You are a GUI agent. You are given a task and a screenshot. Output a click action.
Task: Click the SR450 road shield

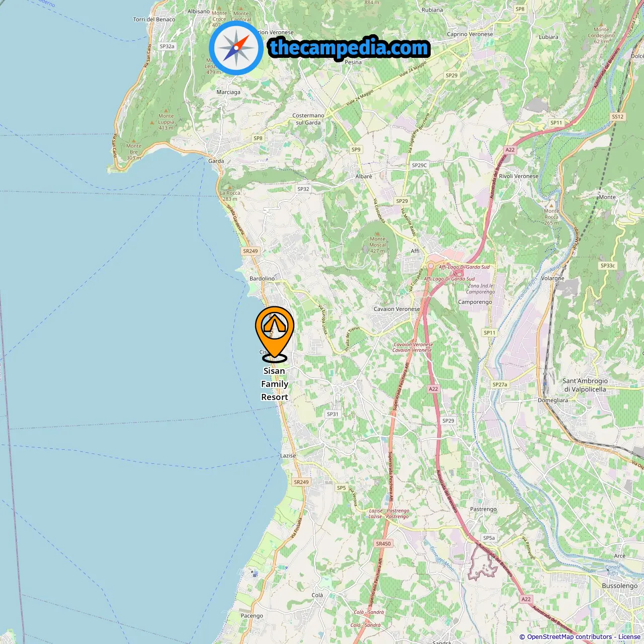tap(383, 544)
